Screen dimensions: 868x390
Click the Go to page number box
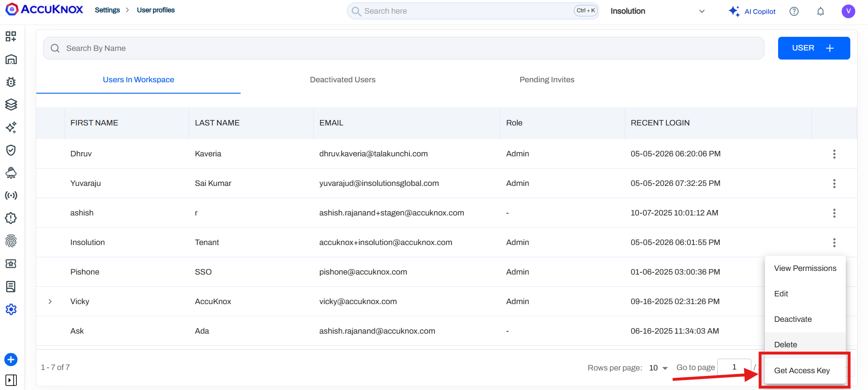click(x=734, y=367)
